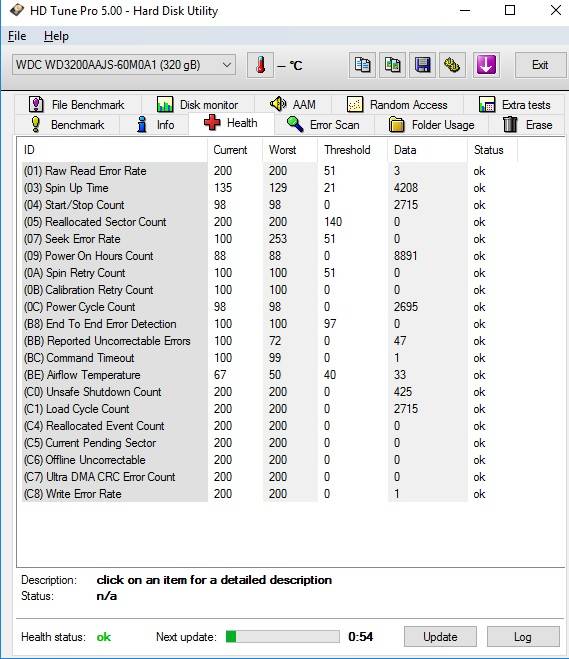This screenshot has height=659, width=569.
Task: Click the File Benchmark tab icon
Action: tap(36, 104)
